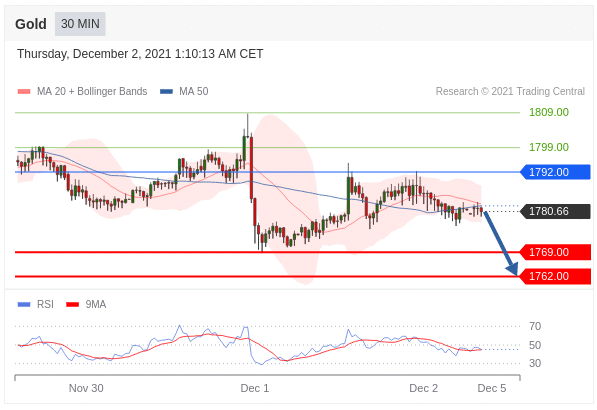Click the Dec 2 date on time axis

(x=423, y=388)
